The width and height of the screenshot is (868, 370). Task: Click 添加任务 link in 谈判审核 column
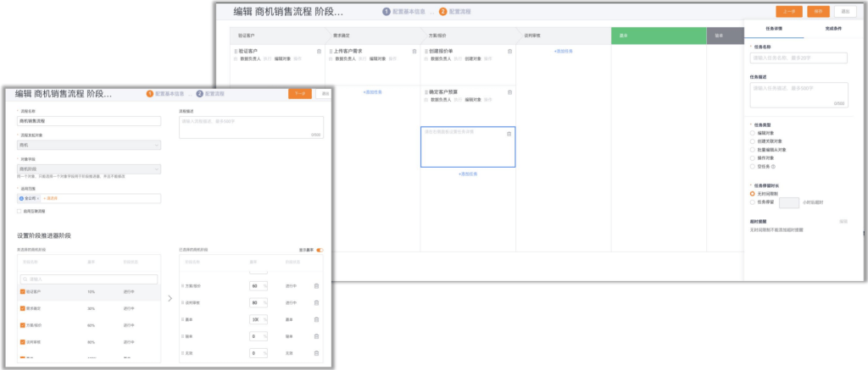564,52
